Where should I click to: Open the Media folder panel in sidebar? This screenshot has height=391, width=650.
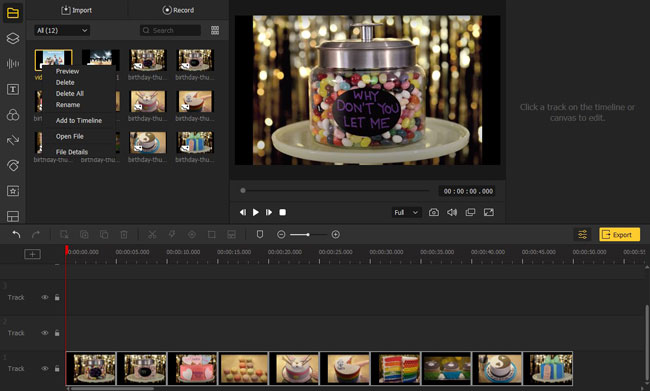13,12
